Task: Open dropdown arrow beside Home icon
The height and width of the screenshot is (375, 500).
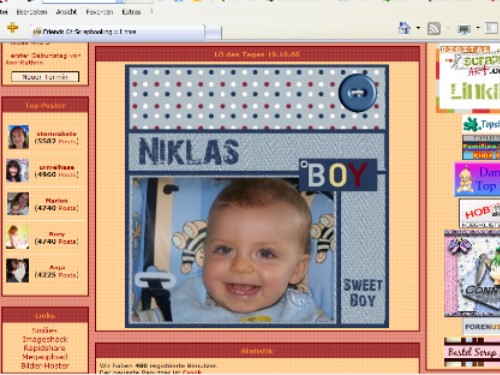Action: [418, 28]
